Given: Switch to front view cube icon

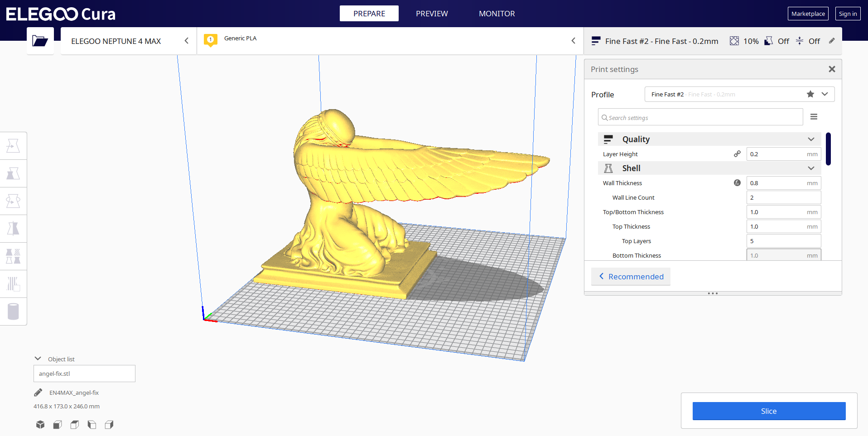Looking at the screenshot, I should pyautogui.click(x=58, y=425).
